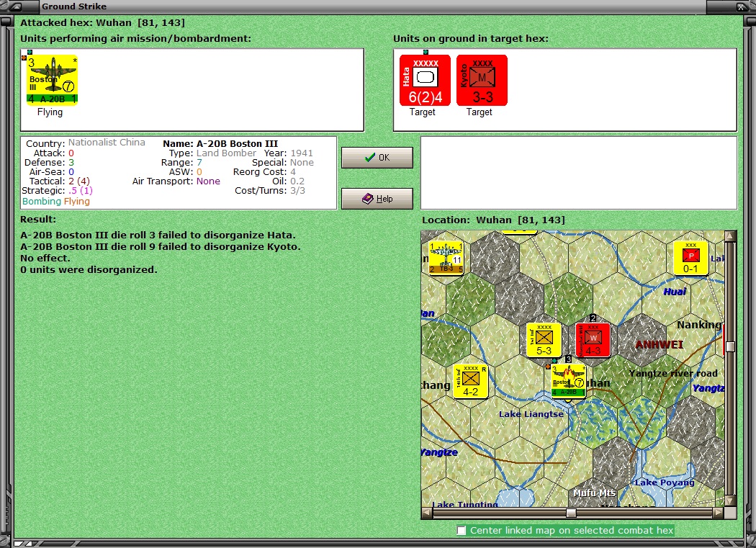Click the OK button to confirm result

pos(377,158)
